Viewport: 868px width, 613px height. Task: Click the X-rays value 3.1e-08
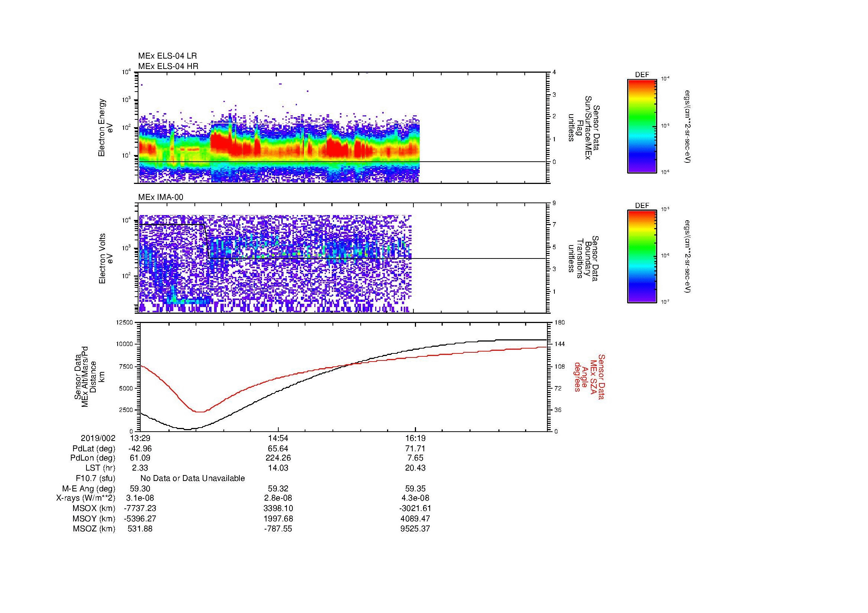[140, 498]
